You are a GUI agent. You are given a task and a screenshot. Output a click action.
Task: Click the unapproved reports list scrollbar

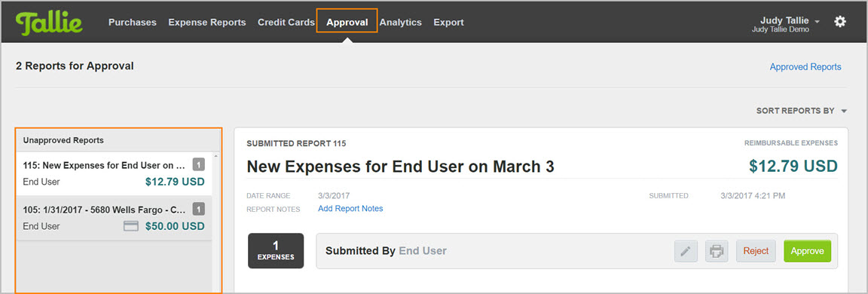(x=216, y=222)
